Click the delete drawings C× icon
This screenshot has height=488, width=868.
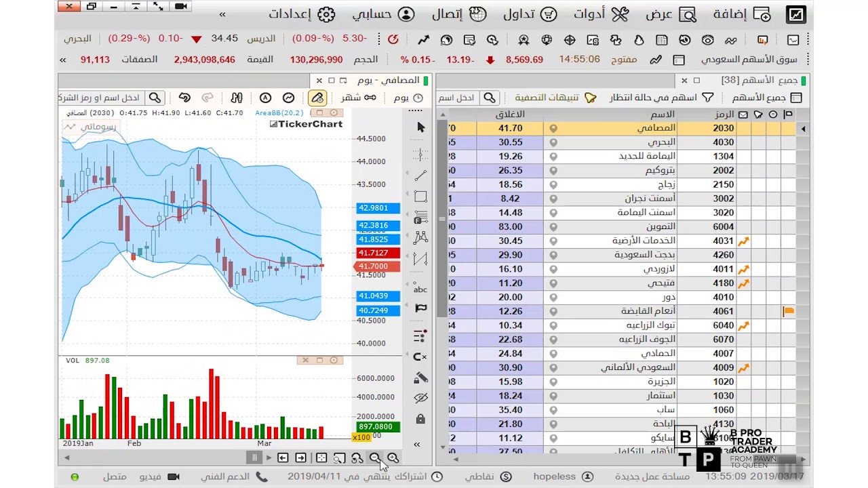(x=420, y=357)
